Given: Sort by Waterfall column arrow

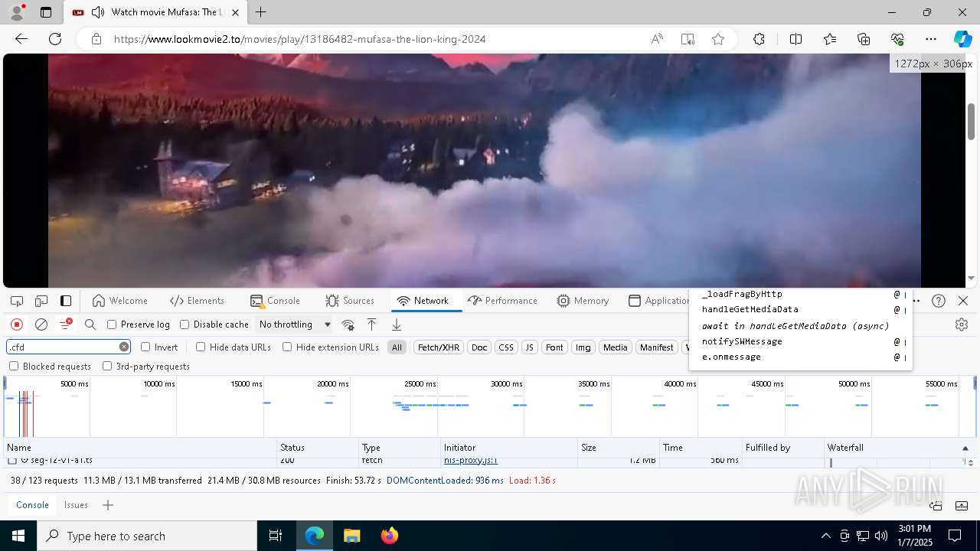Looking at the screenshot, I should [x=965, y=448].
